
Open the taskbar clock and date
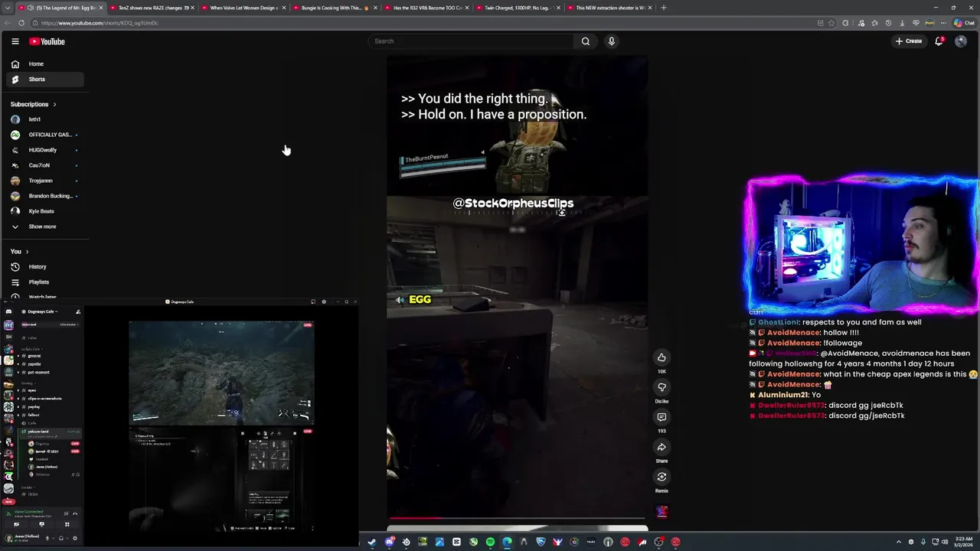click(x=963, y=542)
